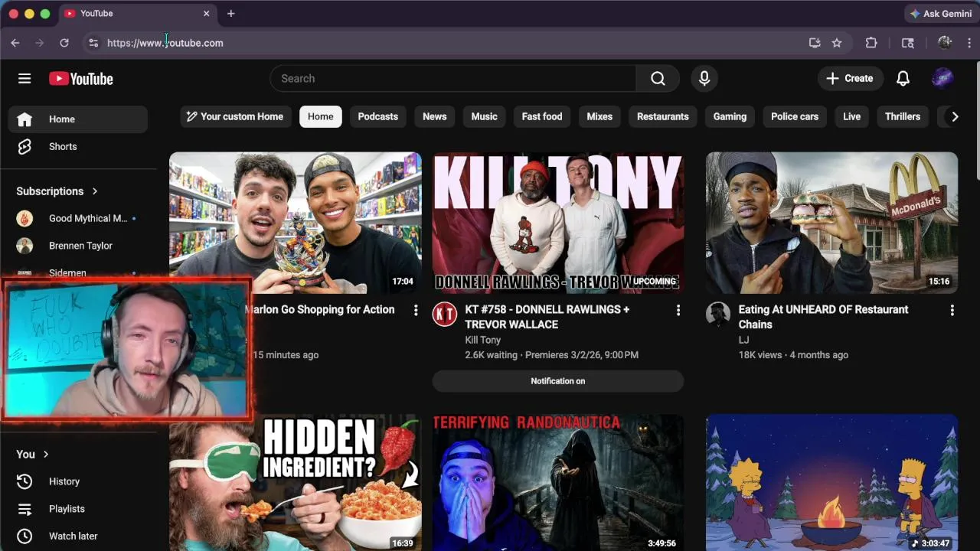Viewport: 980px width, 551px height.
Task: Open the notifications bell
Action: point(903,78)
